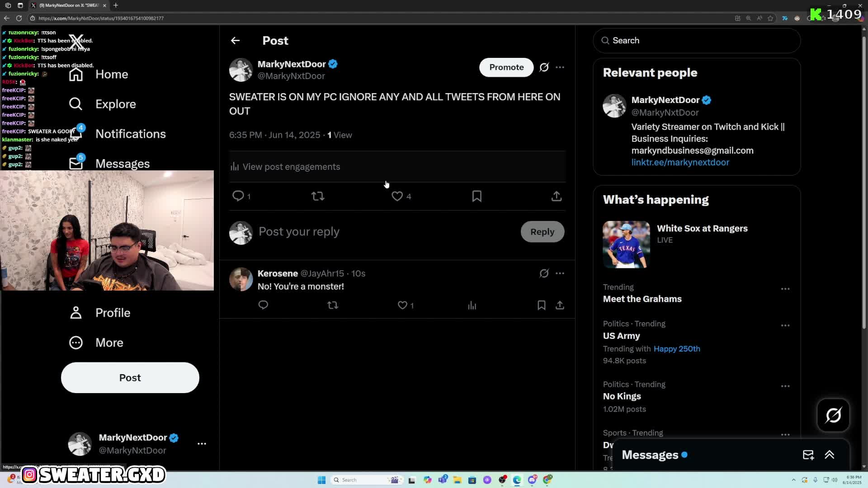Share Kerosene's reply
The height and width of the screenshot is (488, 868).
[x=560, y=305]
